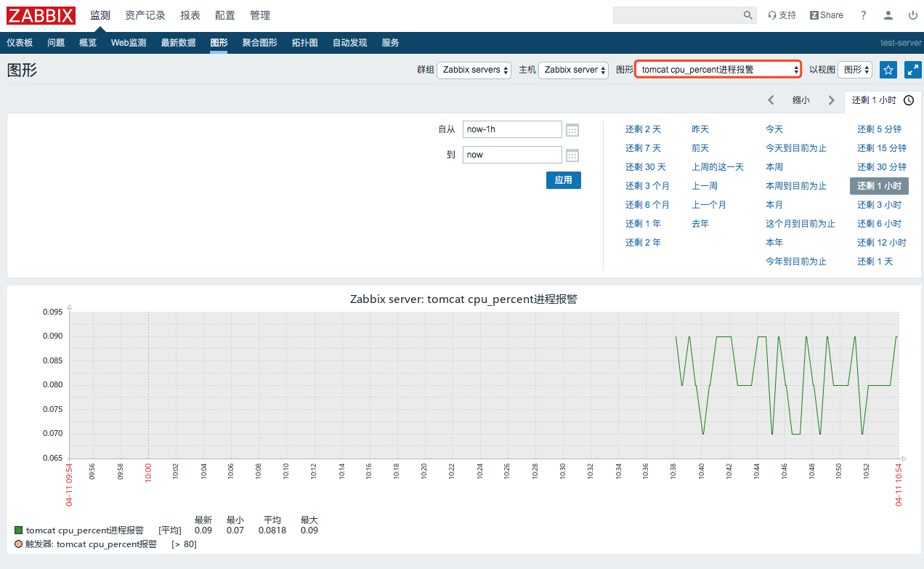Toggle fullscreen mode icon

click(913, 70)
